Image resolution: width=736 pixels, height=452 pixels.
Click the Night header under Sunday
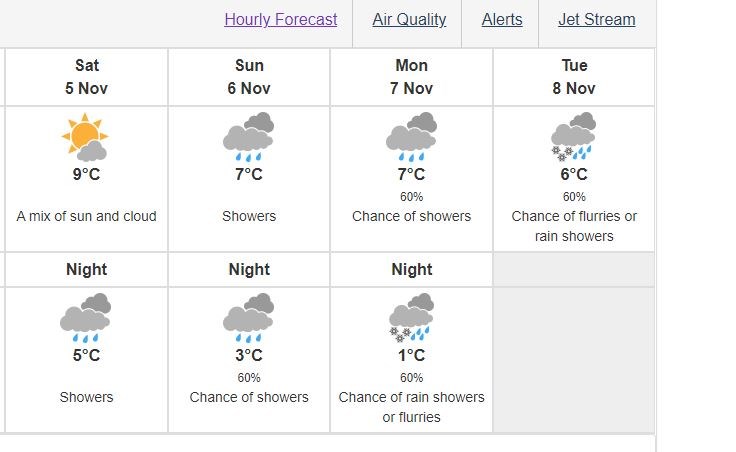tap(249, 269)
